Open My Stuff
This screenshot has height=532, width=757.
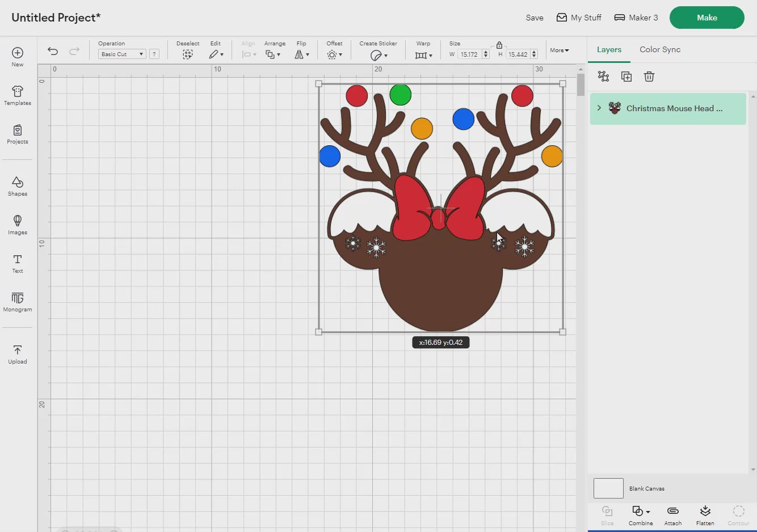click(x=579, y=18)
